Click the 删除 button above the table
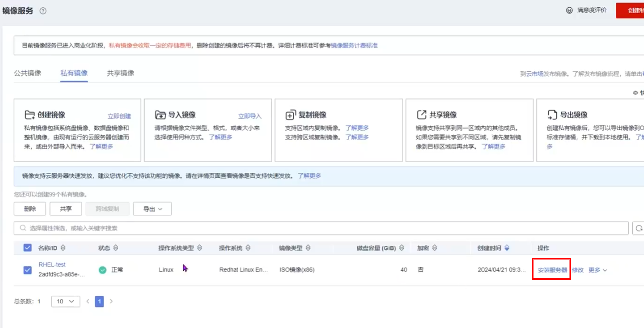This screenshot has width=644, height=328. click(x=30, y=209)
